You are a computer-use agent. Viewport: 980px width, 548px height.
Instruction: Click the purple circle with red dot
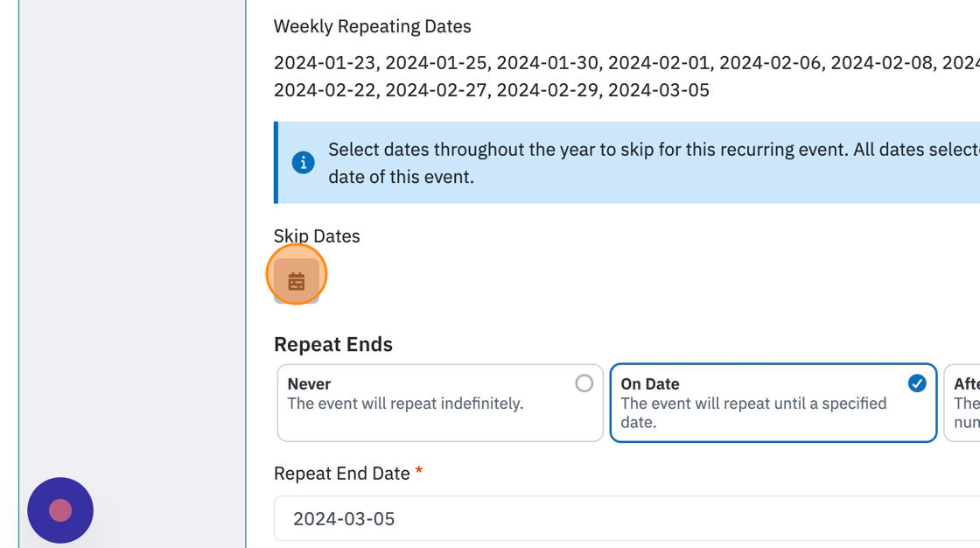click(x=60, y=510)
